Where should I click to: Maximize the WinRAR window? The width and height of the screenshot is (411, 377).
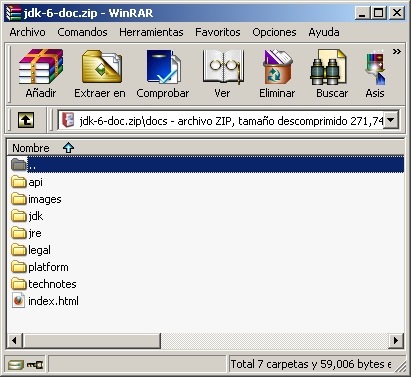point(379,13)
